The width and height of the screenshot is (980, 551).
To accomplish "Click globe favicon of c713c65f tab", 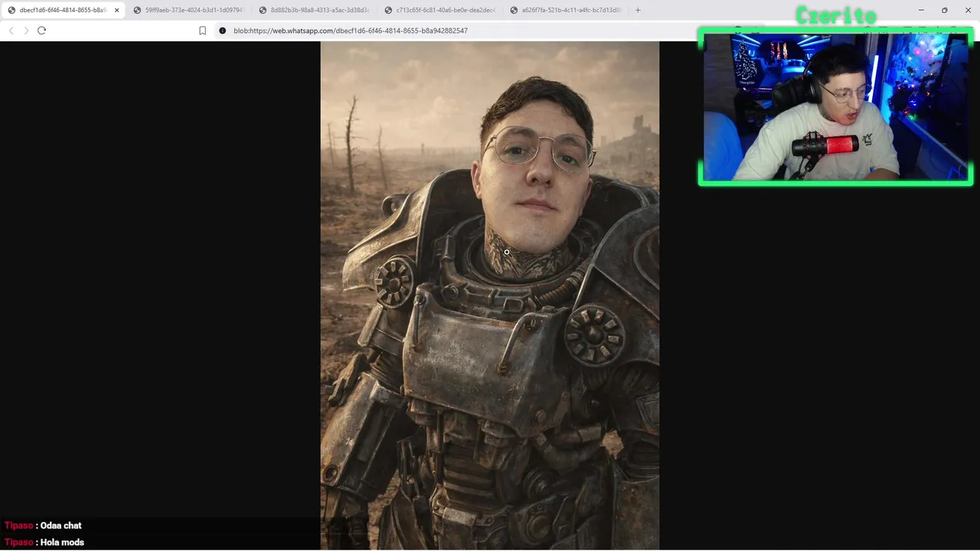I will pyautogui.click(x=388, y=10).
